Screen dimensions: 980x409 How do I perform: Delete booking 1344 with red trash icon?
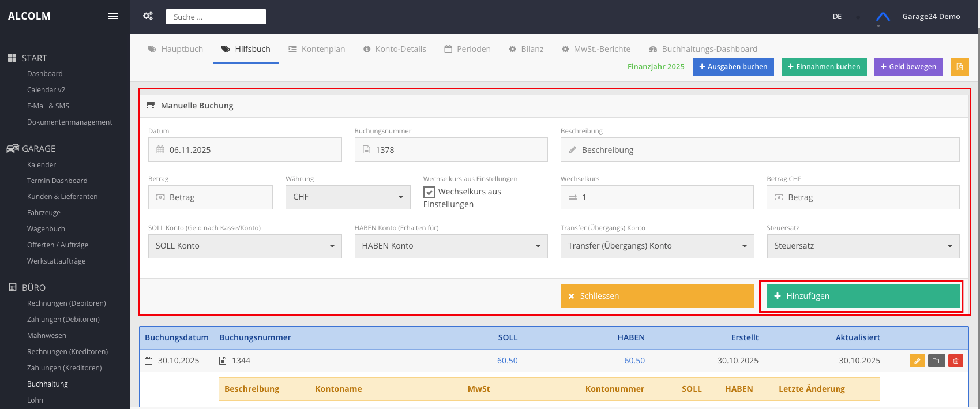956,361
